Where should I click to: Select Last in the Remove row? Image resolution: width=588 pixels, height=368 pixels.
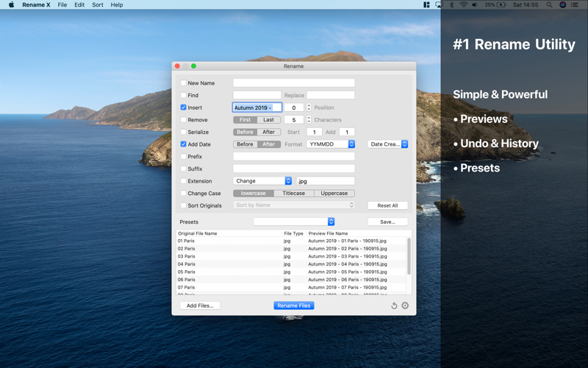[268, 120]
